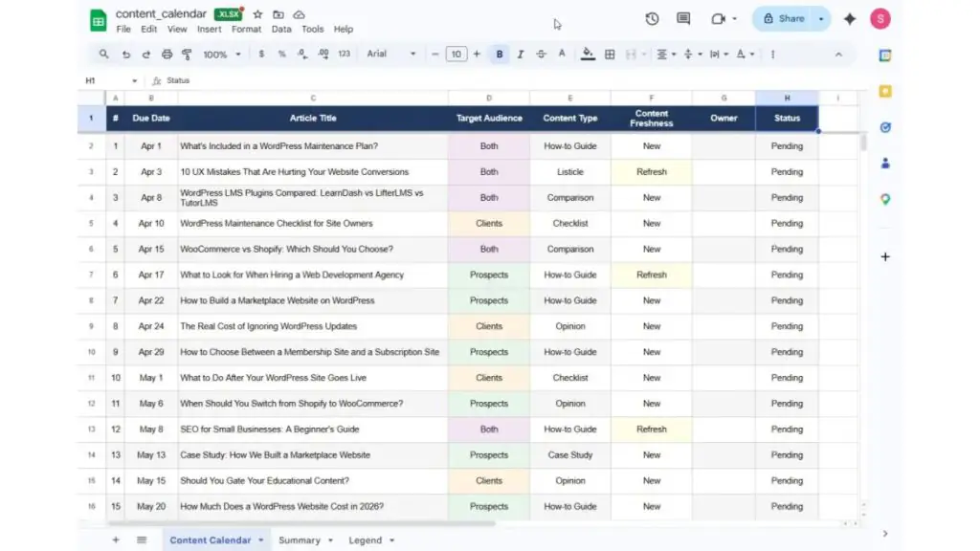The width and height of the screenshot is (980, 551).
Task: Open the Contacts side panel icon
Action: pyautogui.click(x=885, y=164)
